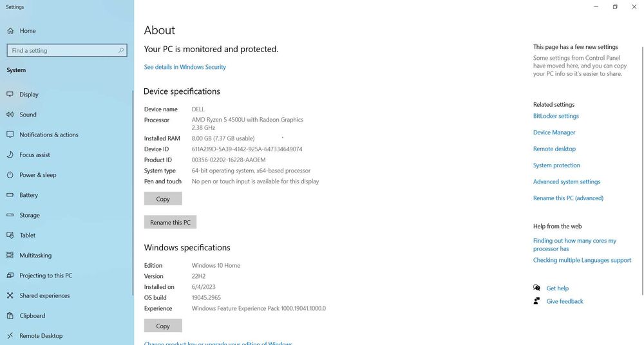The image size is (644, 345).
Task: Open Finding out how many cores link
Action: point(574,245)
